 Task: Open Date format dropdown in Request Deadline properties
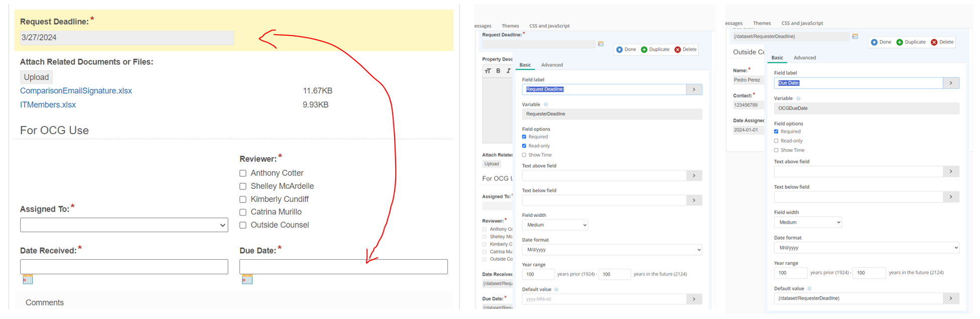[612, 250]
